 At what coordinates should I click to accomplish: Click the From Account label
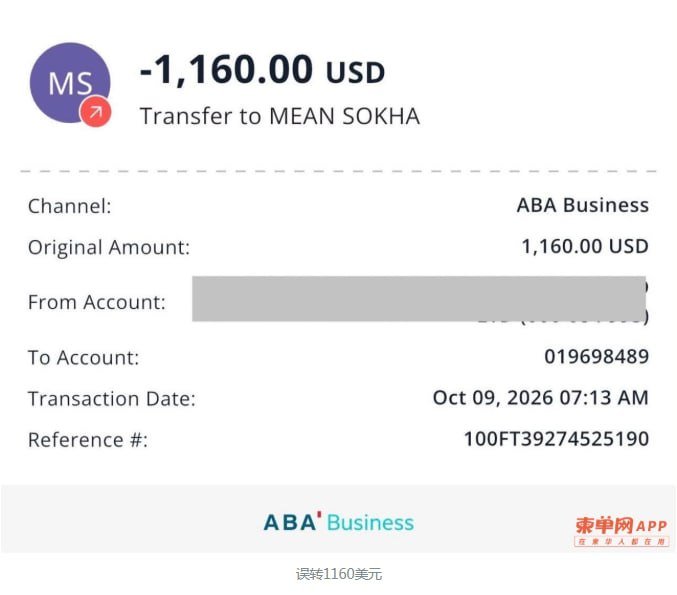97,302
